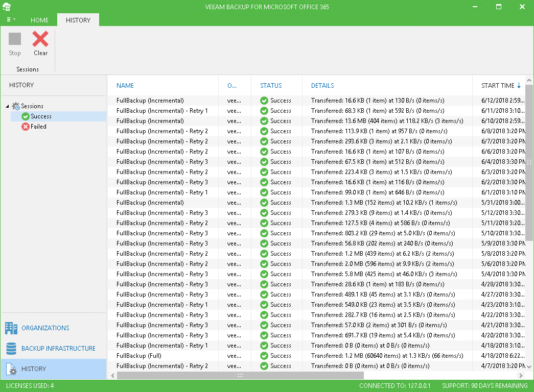The width and height of the screenshot is (534, 392).
Task: Click success icon for 5/31/2018 session
Action: [x=264, y=203]
